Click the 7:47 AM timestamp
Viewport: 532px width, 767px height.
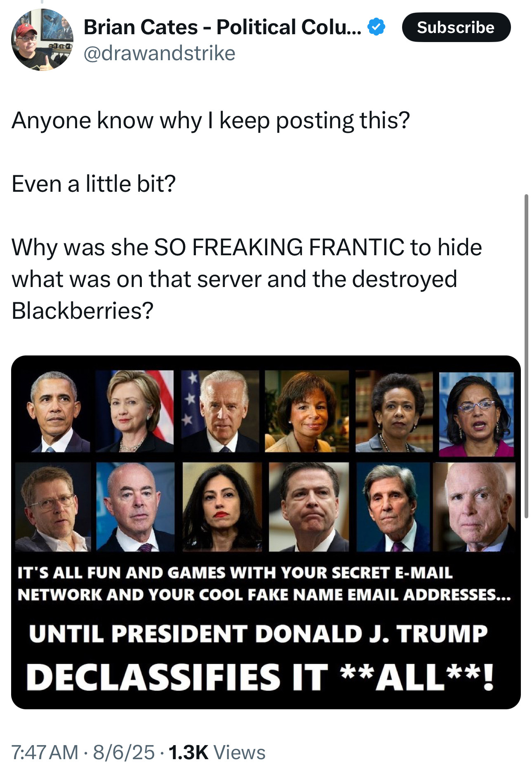45,752
